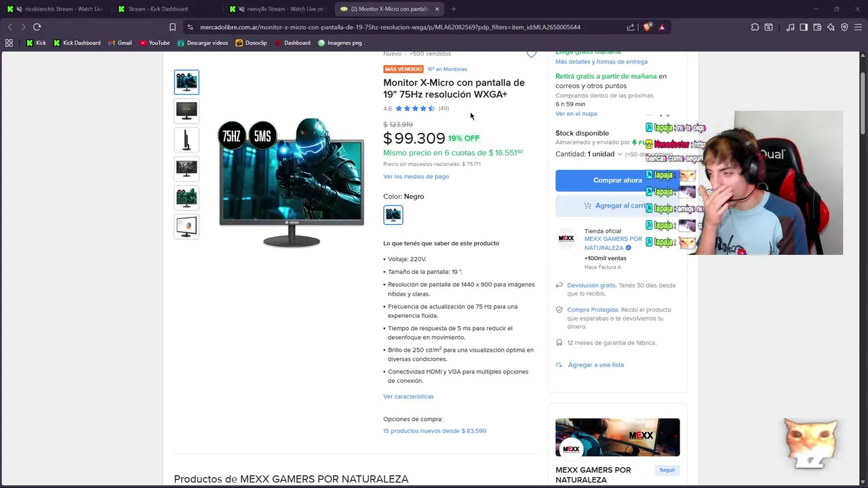Click the site info icon before URL
This screenshot has width=868, height=488.
(x=190, y=27)
